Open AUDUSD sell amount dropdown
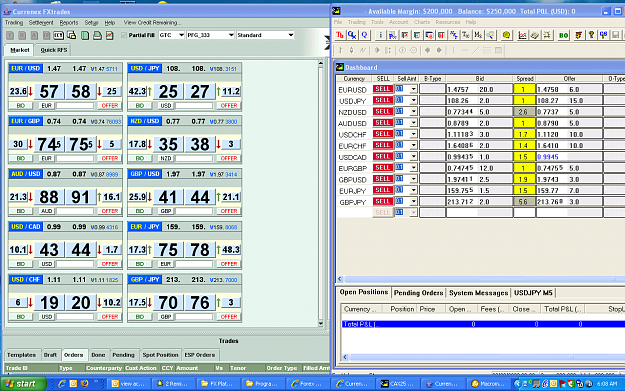 pos(413,123)
